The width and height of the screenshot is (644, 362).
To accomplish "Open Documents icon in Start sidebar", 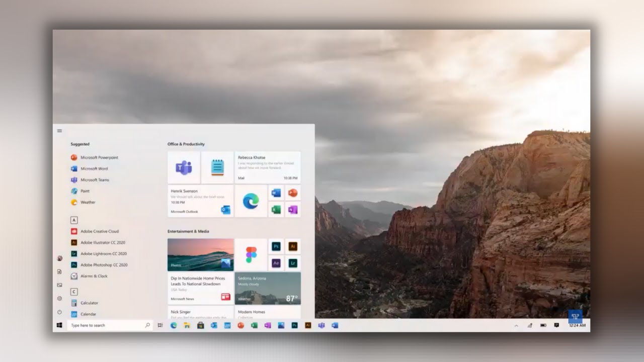I will (x=59, y=271).
